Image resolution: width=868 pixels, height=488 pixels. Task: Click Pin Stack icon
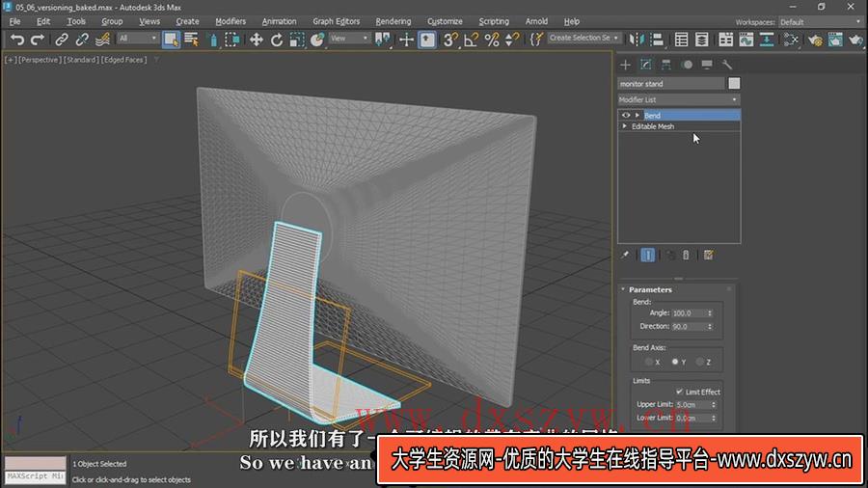click(625, 255)
